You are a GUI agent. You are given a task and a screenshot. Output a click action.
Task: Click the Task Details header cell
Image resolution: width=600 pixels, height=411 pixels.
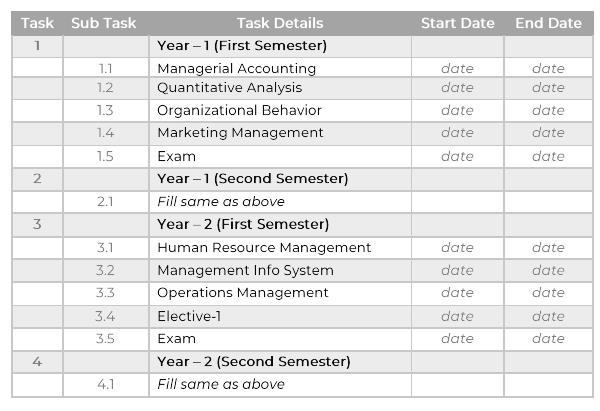tap(280, 23)
